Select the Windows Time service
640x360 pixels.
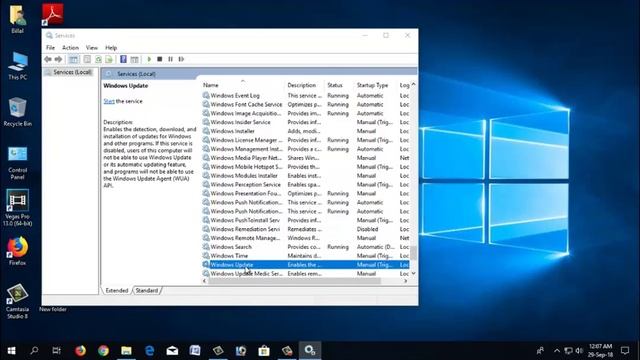point(305,256)
